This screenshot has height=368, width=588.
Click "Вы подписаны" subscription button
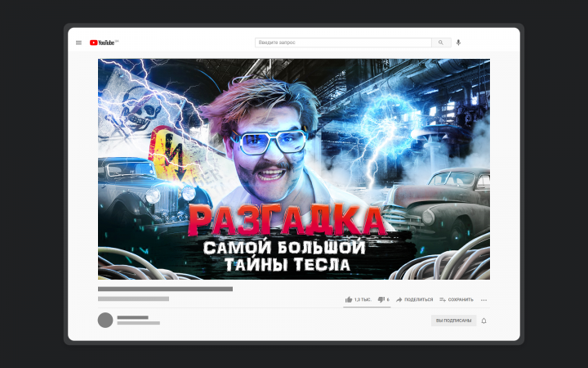[x=454, y=321]
